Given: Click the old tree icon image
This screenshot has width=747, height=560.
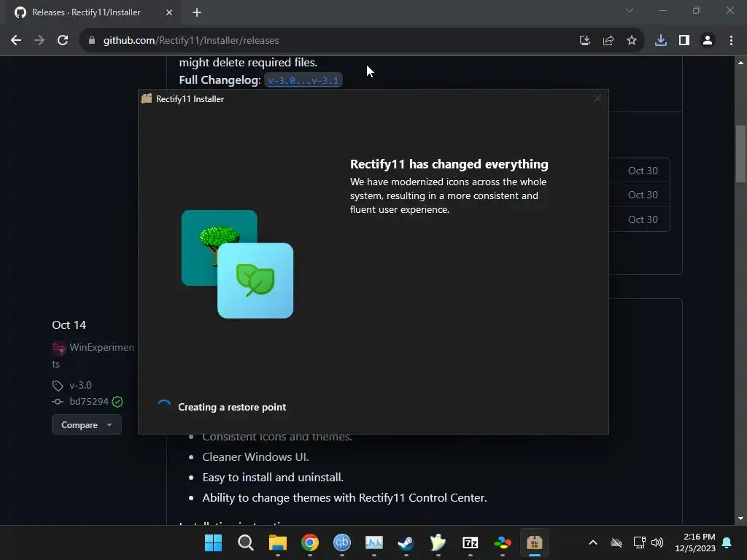Looking at the screenshot, I should 219,248.
